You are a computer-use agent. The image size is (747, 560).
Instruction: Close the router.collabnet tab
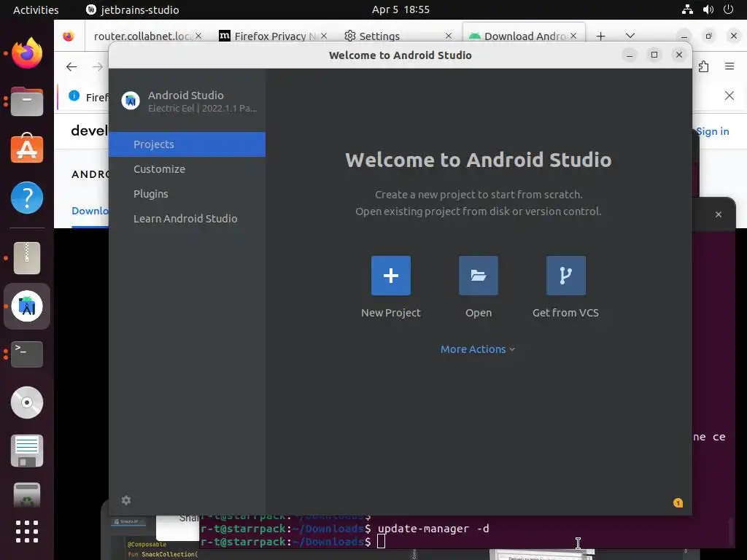point(198,36)
